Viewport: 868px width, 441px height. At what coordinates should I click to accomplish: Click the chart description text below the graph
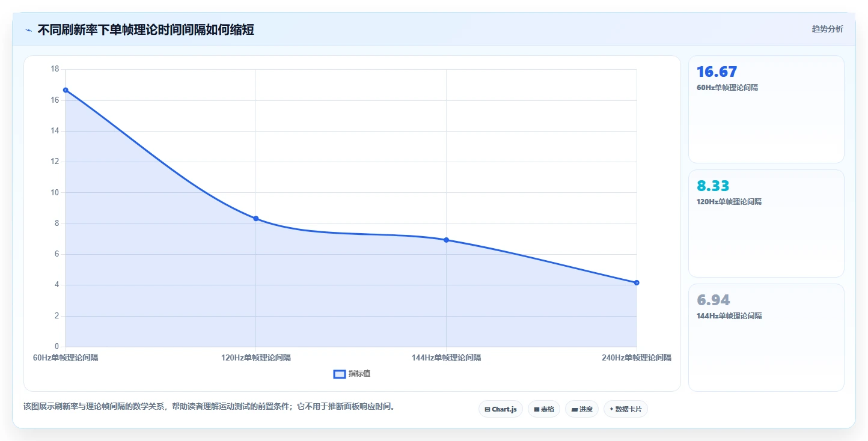[210, 406]
